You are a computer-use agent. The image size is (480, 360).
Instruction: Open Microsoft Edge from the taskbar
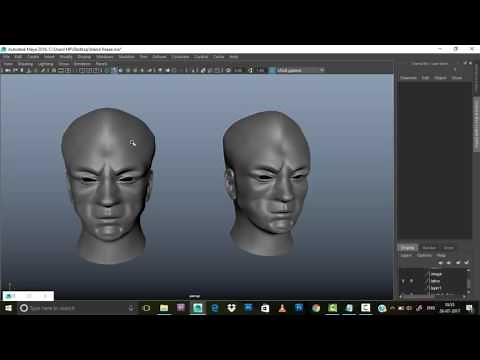(x=215, y=308)
